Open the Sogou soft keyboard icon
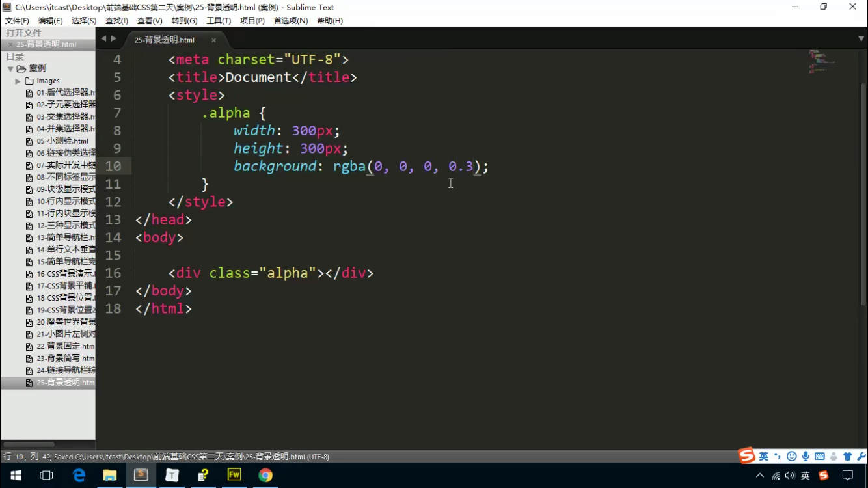868x488 pixels. [819, 456]
